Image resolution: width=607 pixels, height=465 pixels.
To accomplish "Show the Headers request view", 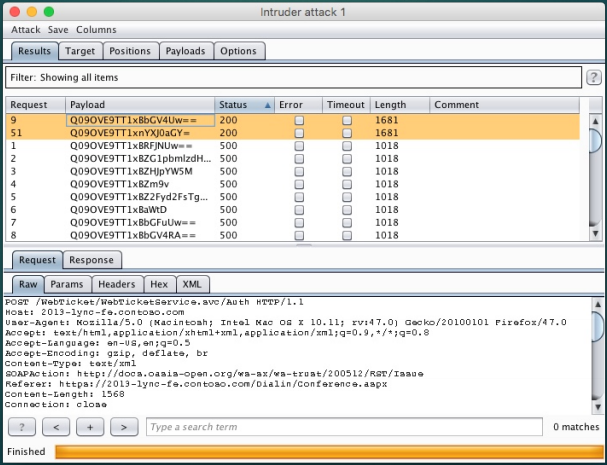I will [117, 285].
